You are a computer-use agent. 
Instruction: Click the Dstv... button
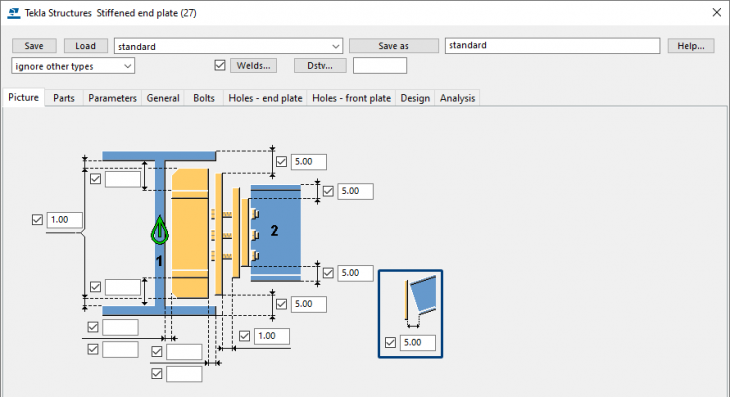(320, 66)
